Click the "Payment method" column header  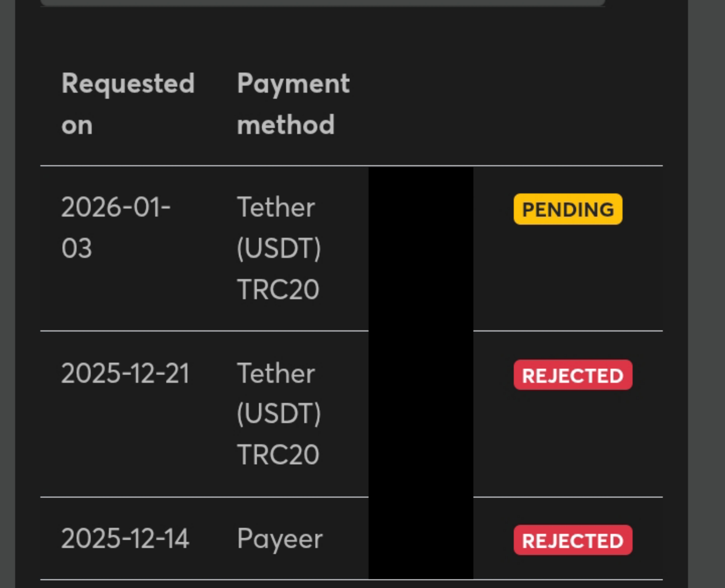293,104
